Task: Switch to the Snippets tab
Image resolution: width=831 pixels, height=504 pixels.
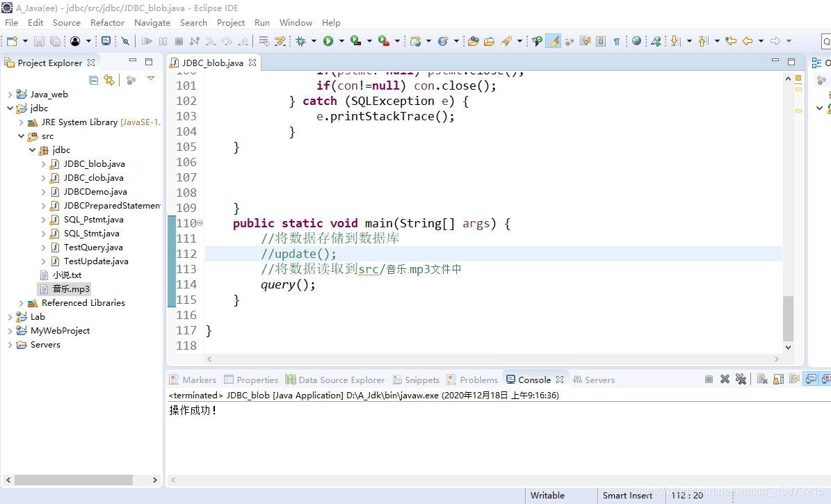Action: coord(416,380)
